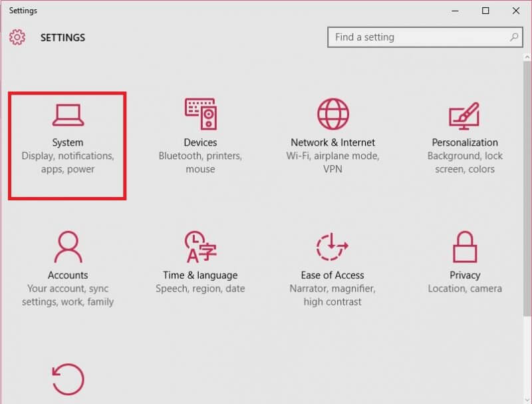Click 'Display, notifications, apps, power' description
532x404 pixels.
[x=68, y=162]
